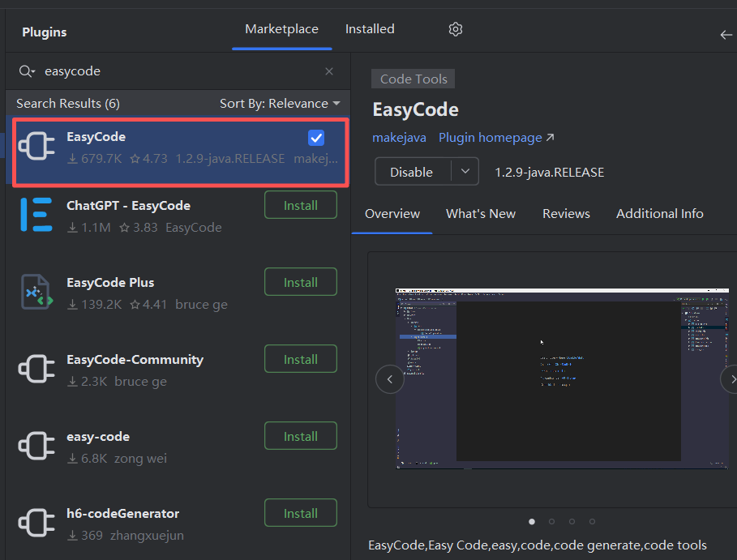737x560 pixels.
Task: Select the ChatGPT - EasyCode result title
Action: click(128, 206)
